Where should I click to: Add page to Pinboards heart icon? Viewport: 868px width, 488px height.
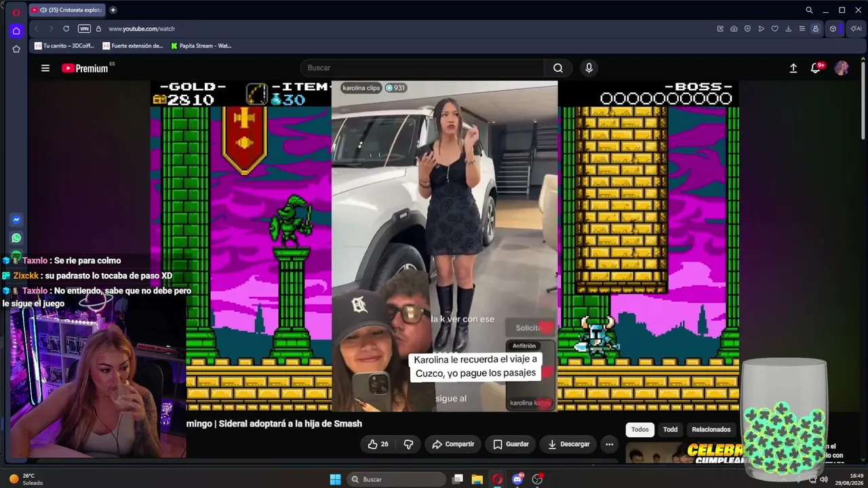coord(775,28)
